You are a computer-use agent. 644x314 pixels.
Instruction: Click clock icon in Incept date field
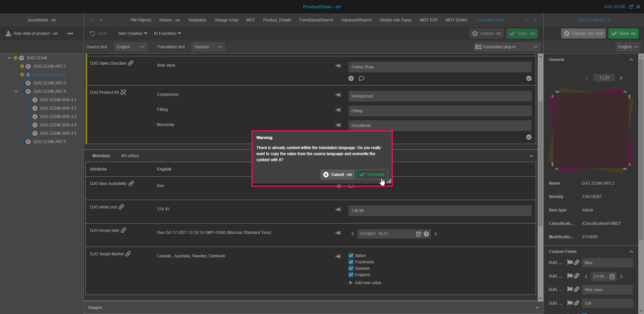click(x=426, y=234)
